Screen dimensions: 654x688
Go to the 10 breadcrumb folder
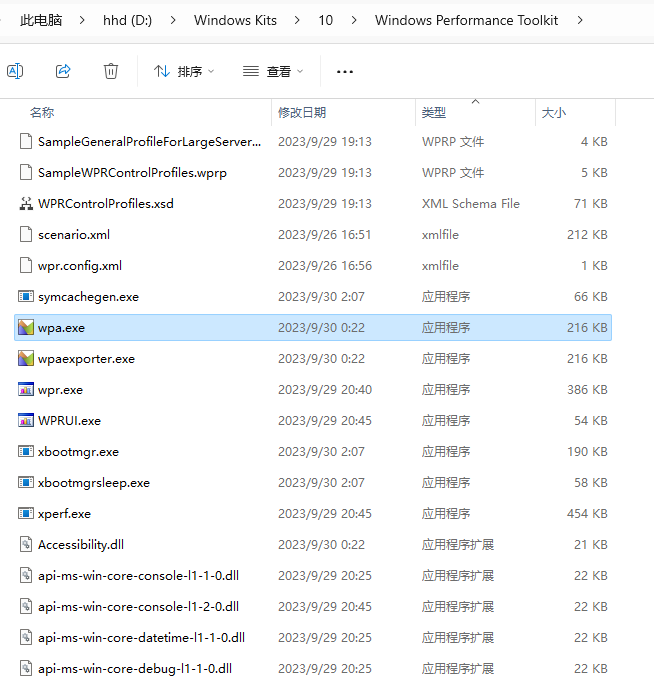325,20
